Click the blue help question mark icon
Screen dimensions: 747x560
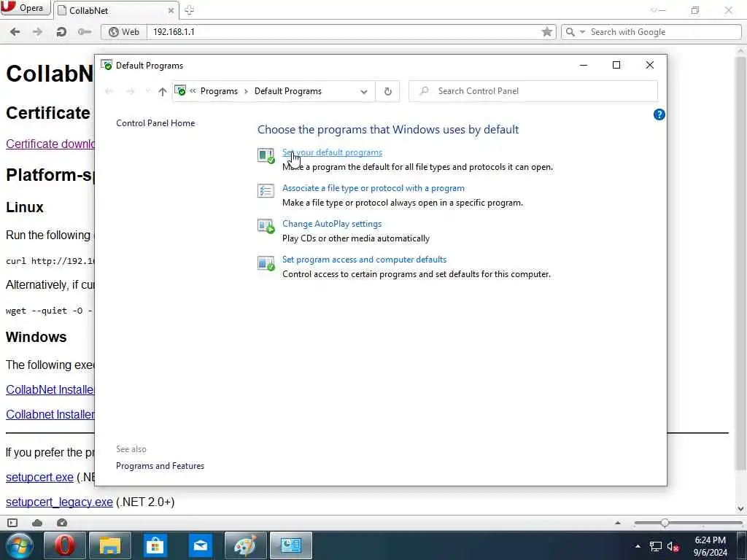point(659,114)
